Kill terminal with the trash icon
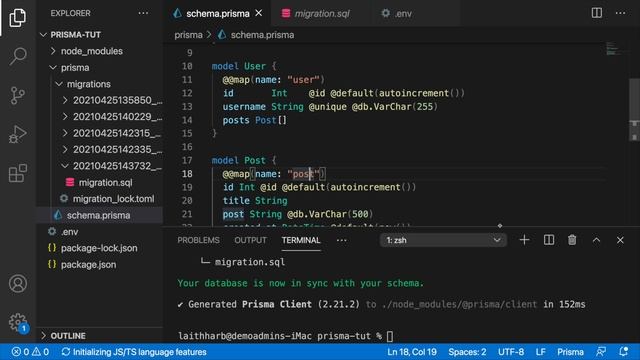 pyautogui.click(x=572, y=240)
